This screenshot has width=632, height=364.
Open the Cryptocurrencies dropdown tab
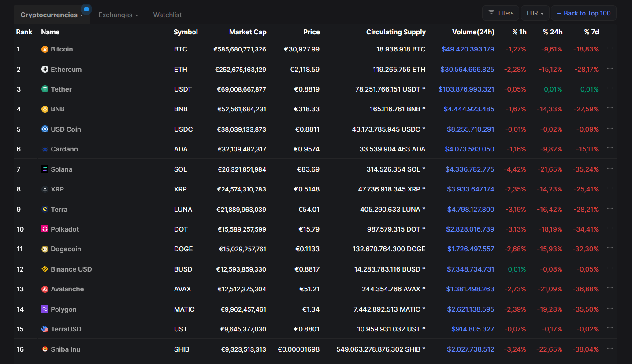(x=52, y=15)
